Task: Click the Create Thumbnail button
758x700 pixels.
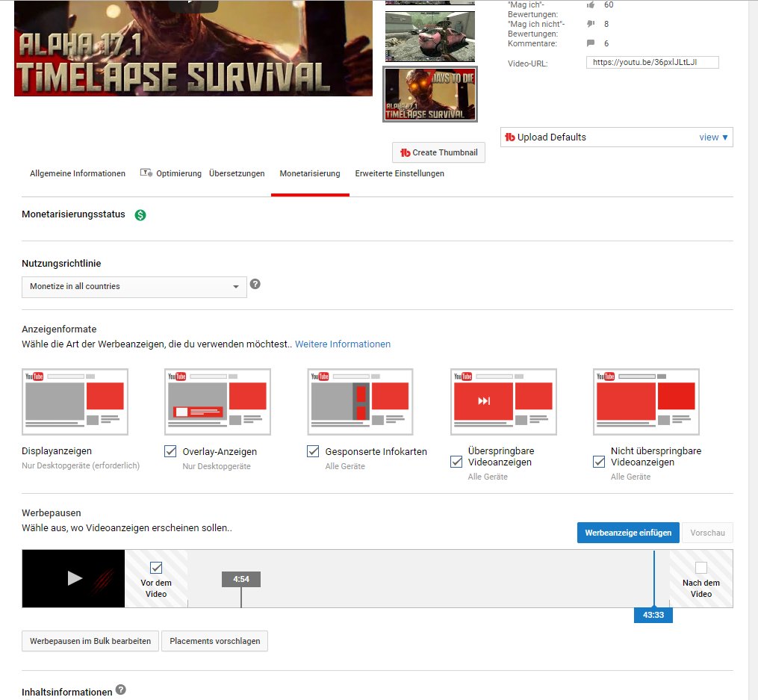Action: pyautogui.click(x=438, y=152)
